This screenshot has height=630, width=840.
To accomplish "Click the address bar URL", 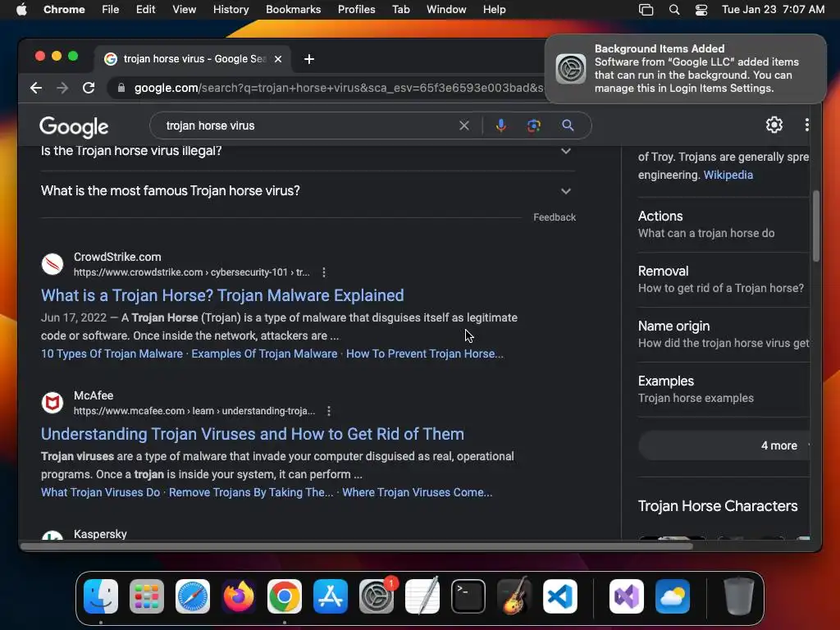I will click(x=339, y=88).
